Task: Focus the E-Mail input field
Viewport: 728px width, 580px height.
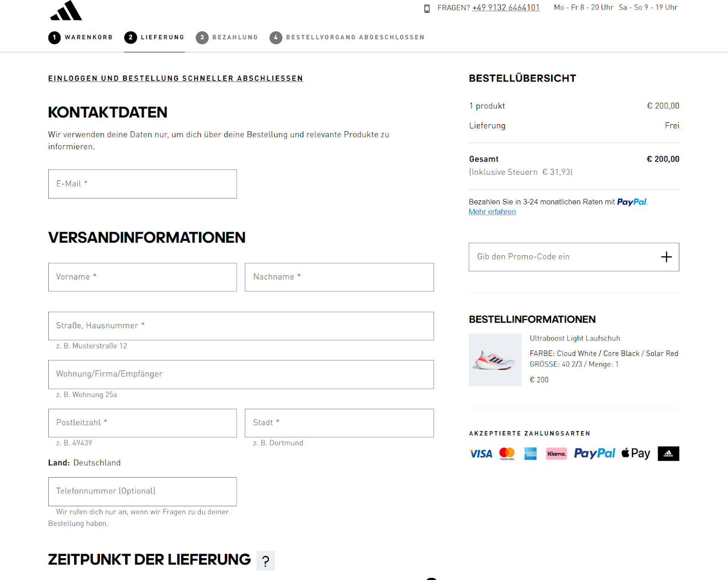Action: click(142, 184)
